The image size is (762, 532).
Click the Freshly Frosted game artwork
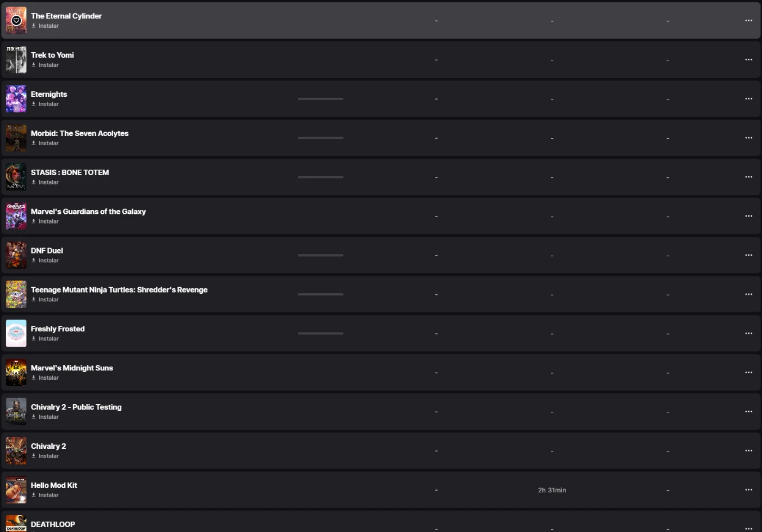pos(16,333)
